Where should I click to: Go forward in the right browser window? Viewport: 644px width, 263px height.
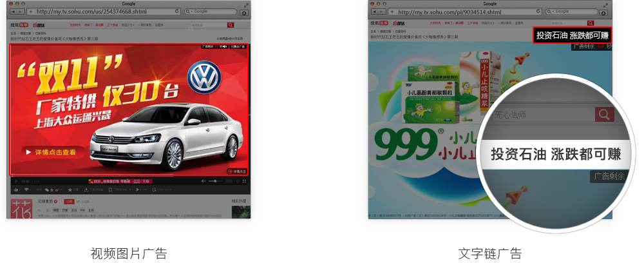click(381, 12)
